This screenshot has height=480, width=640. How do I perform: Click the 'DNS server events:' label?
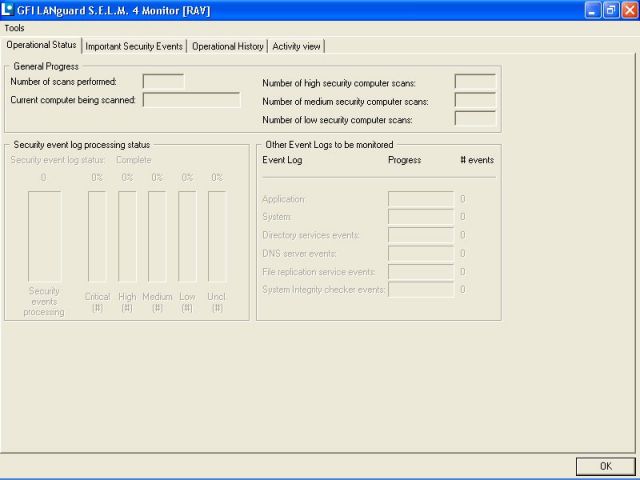(299, 253)
